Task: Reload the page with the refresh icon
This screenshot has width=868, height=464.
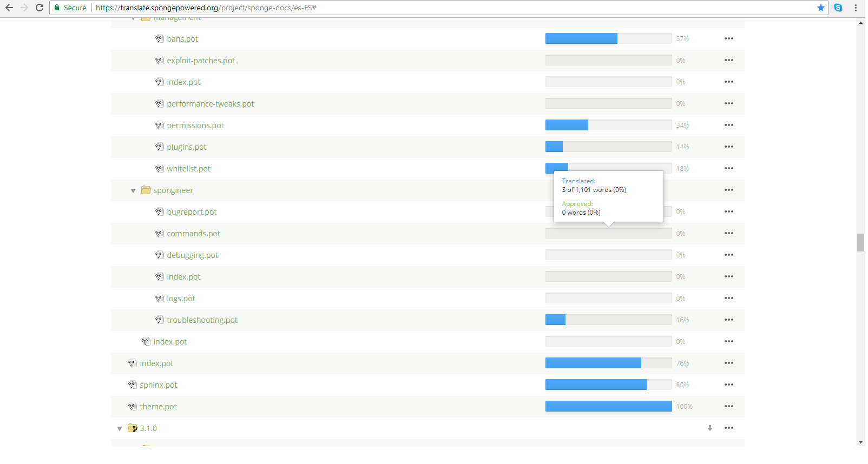Action: [x=40, y=8]
